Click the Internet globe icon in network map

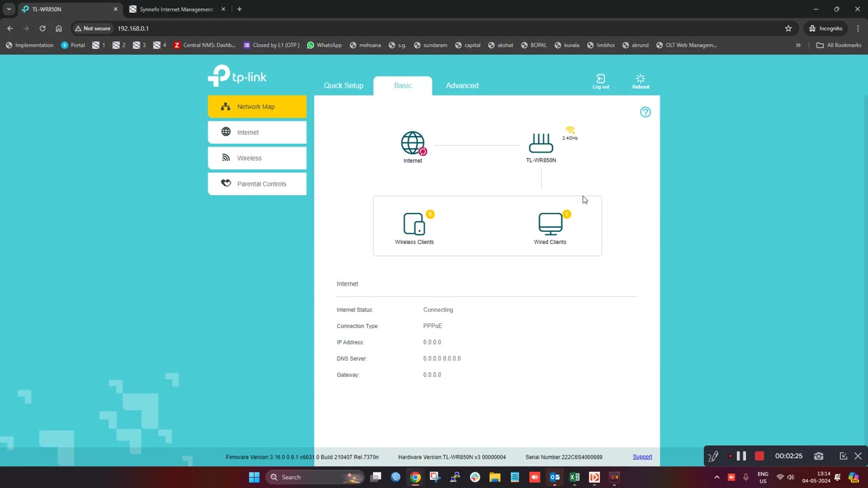pos(412,144)
